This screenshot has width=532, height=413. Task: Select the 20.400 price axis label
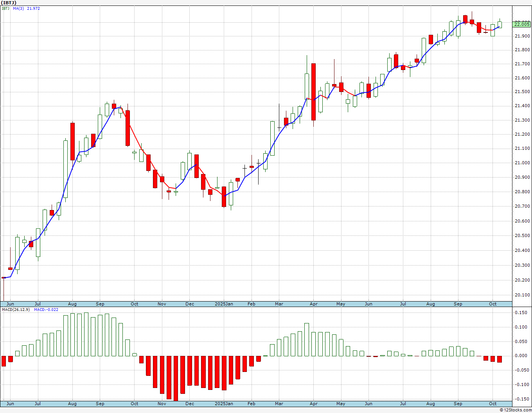[523, 250]
